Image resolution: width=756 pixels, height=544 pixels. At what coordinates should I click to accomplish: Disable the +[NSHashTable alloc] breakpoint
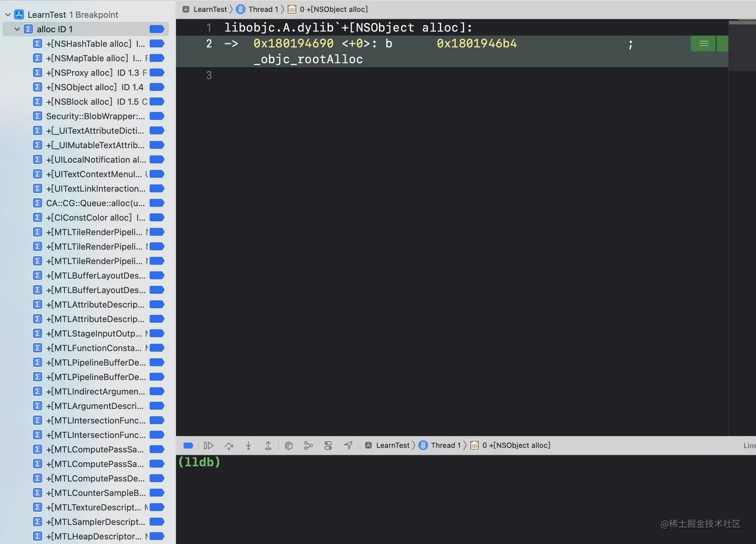coord(157,43)
